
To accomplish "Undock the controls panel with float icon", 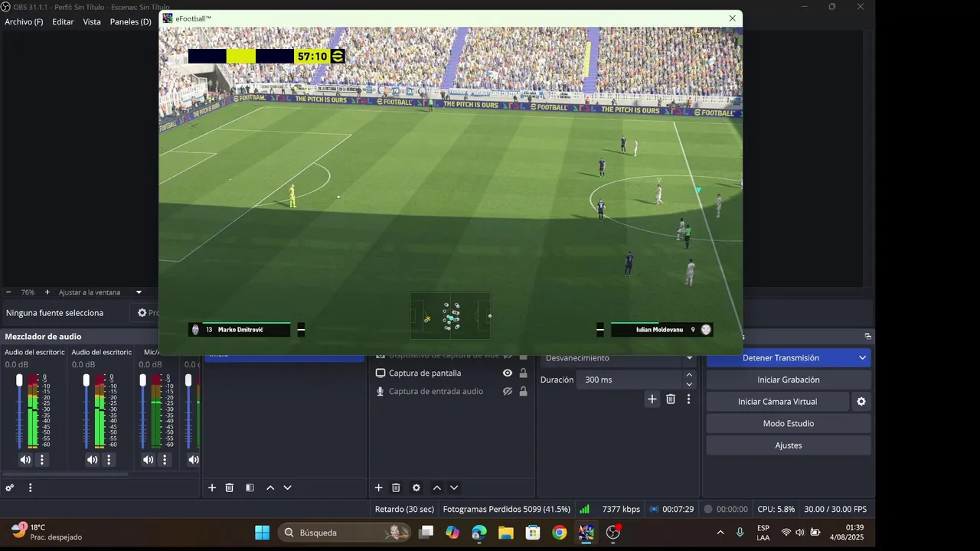I will pyautogui.click(x=867, y=337).
